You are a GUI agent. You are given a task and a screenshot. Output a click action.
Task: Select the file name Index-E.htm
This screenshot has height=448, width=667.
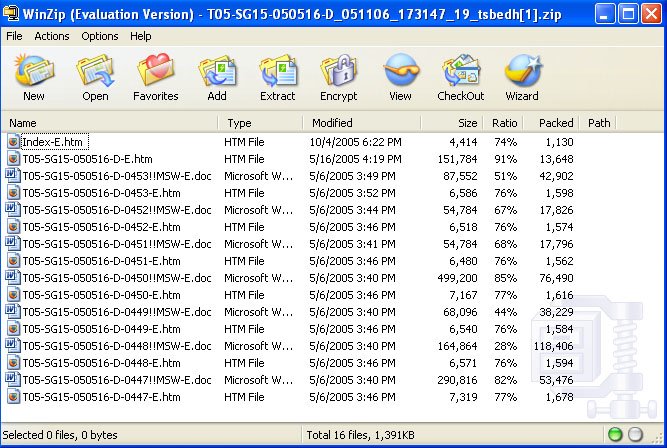(x=55, y=142)
